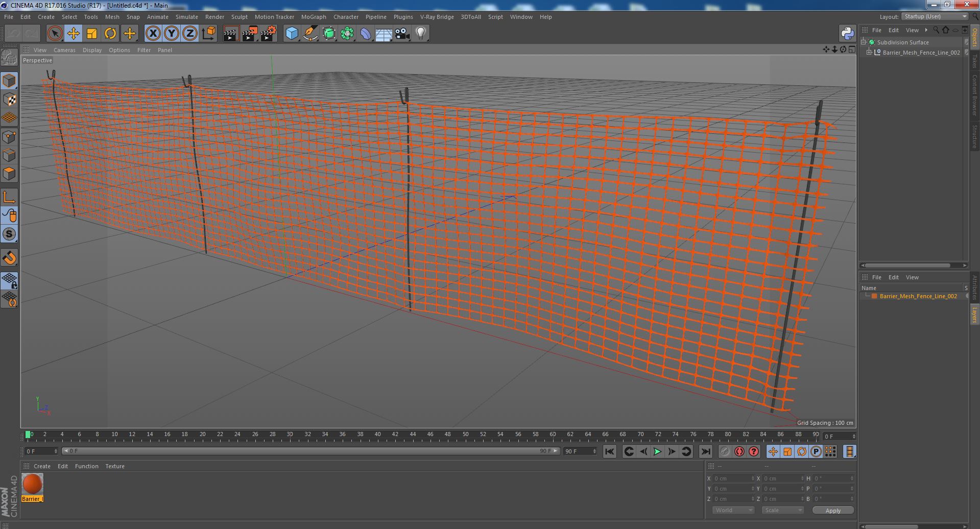Open the MoGraph array icon
Viewport: 980px width, 529px height.
tap(347, 34)
